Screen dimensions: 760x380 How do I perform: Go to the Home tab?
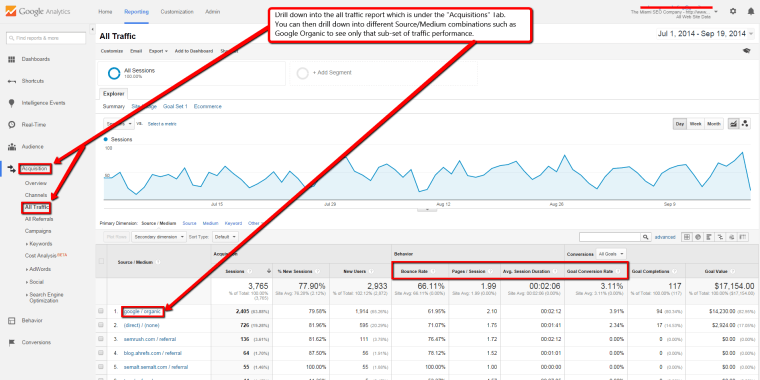click(x=105, y=12)
